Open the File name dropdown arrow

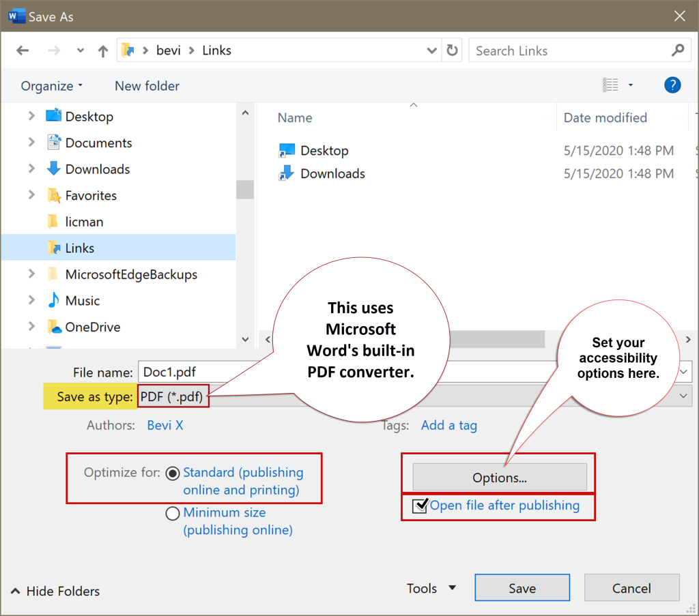[x=683, y=372]
